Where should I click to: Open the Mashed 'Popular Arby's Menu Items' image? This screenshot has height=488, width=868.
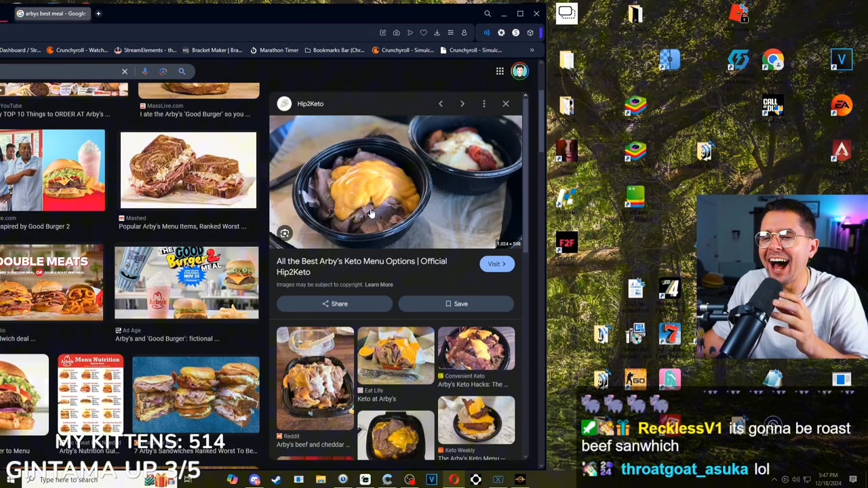pyautogui.click(x=189, y=170)
